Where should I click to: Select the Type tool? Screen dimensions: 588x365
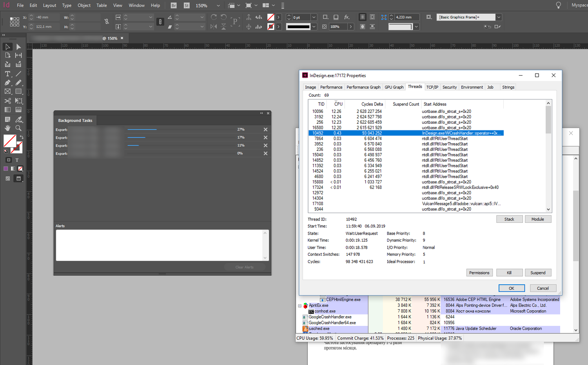point(7,74)
